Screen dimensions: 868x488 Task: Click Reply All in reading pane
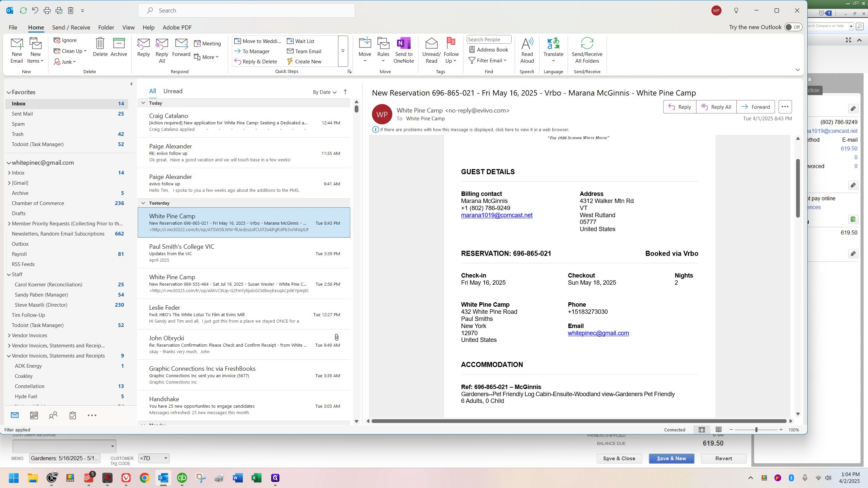point(716,107)
